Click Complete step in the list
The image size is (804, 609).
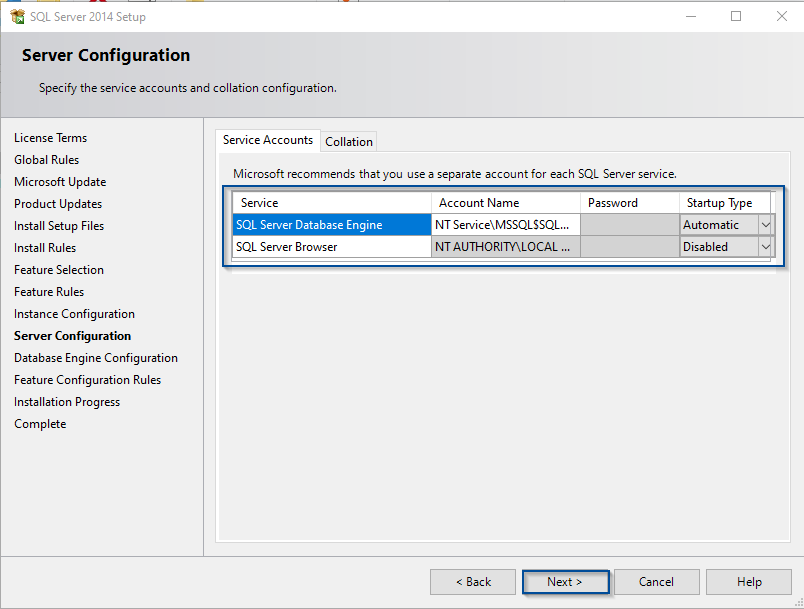[40, 424]
